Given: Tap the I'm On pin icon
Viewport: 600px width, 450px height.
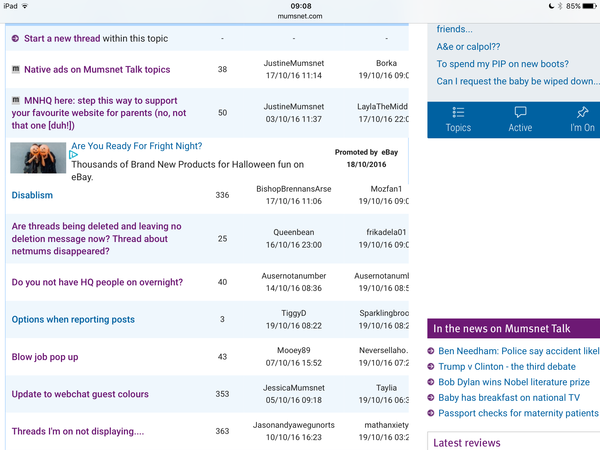Looking at the screenshot, I should 582,112.
